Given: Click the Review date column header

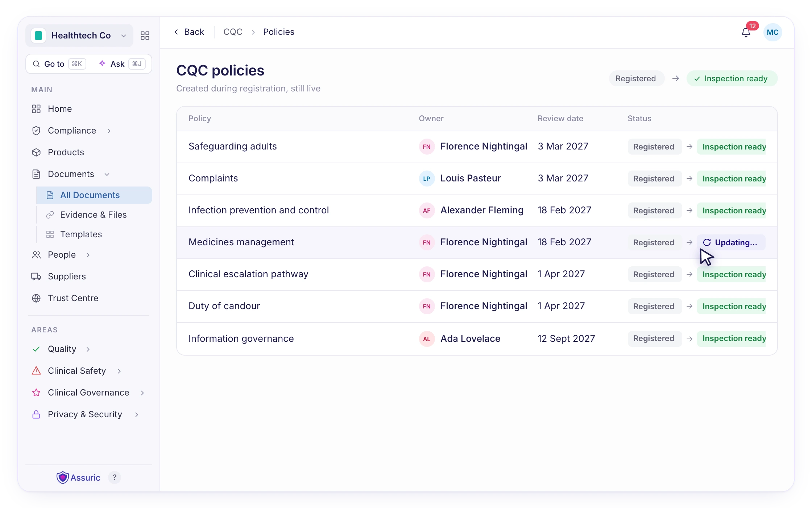Looking at the screenshot, I should point(560,118).
